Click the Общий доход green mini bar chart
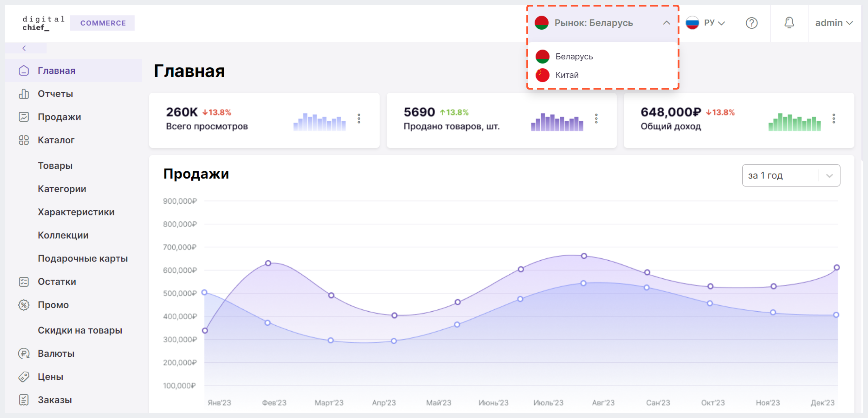This screenshot has height=418, width=868. (x=794, y=122)
